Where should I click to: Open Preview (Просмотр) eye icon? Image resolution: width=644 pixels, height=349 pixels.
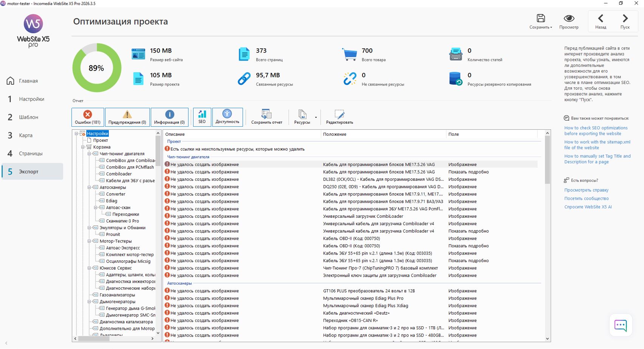click(x=569, y=18)
